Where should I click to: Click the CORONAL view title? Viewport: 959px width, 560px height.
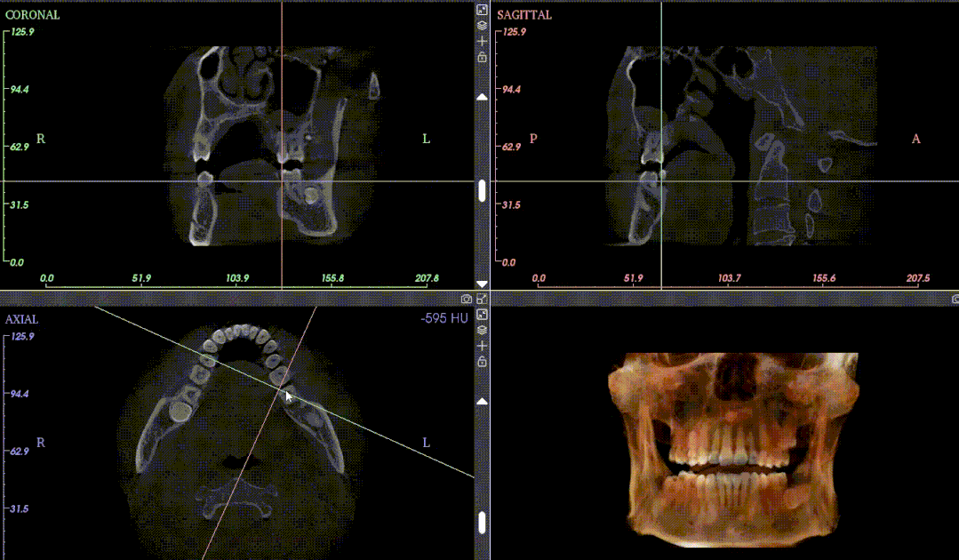[x=32, y=15]
